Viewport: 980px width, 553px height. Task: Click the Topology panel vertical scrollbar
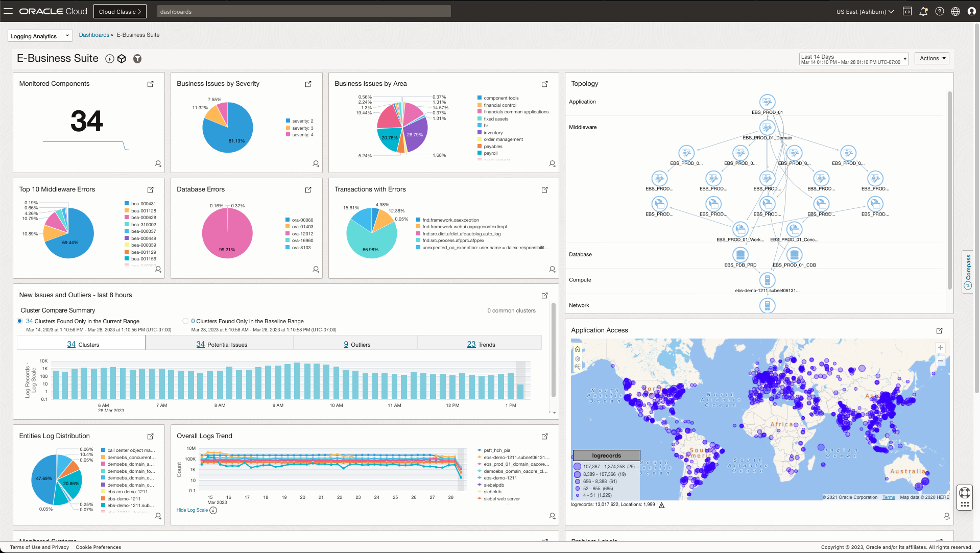pos(950,190)
